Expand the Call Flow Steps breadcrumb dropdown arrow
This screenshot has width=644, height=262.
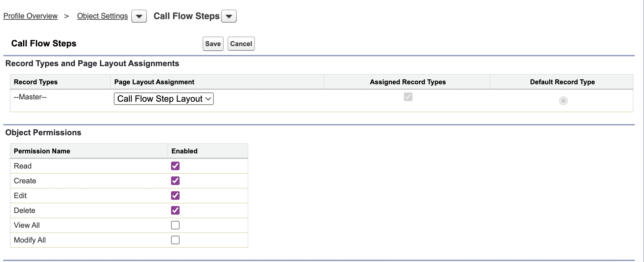coord(229,16)
